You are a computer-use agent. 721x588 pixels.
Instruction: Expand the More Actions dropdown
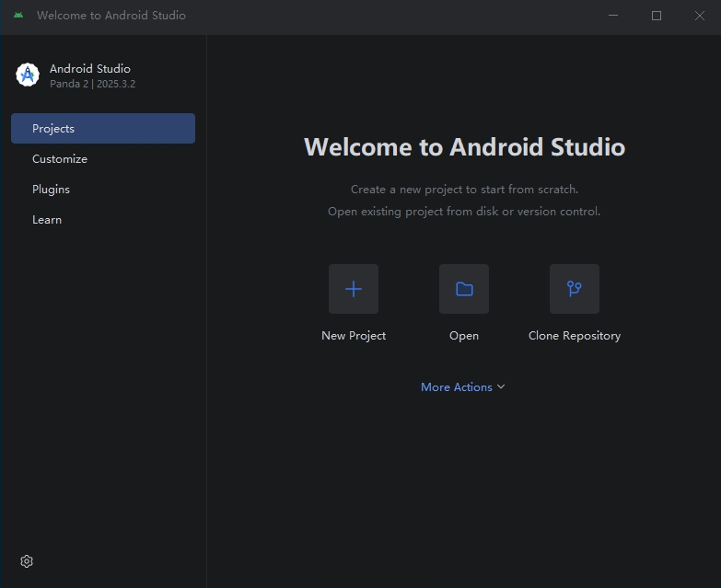[463, 386]
